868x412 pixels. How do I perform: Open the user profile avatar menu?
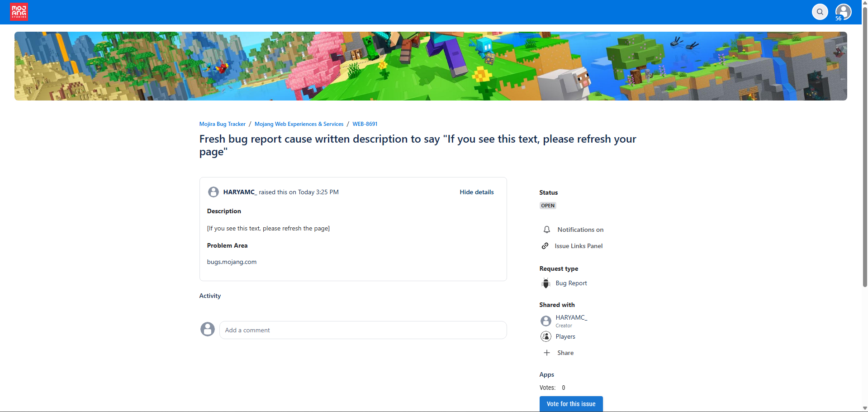(843, 12)
